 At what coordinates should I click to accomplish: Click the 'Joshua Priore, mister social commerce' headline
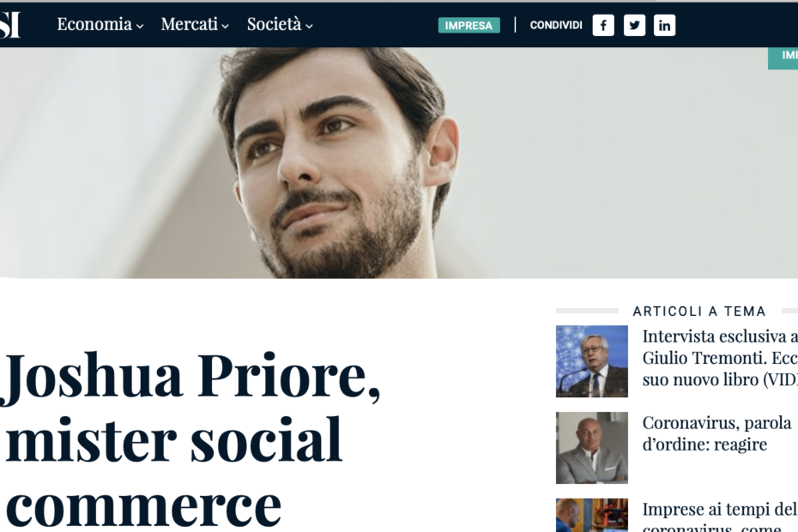click(192, 440)
